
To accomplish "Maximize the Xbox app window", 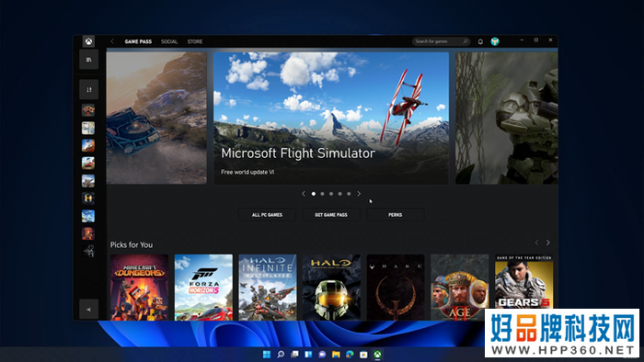I will pyautogui.click(x=536, y=40).
